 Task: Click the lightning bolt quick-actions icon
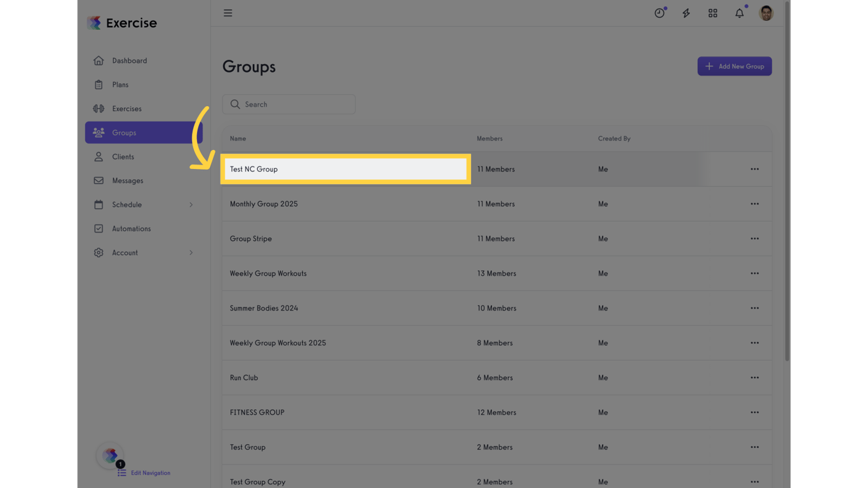(686, 13)
